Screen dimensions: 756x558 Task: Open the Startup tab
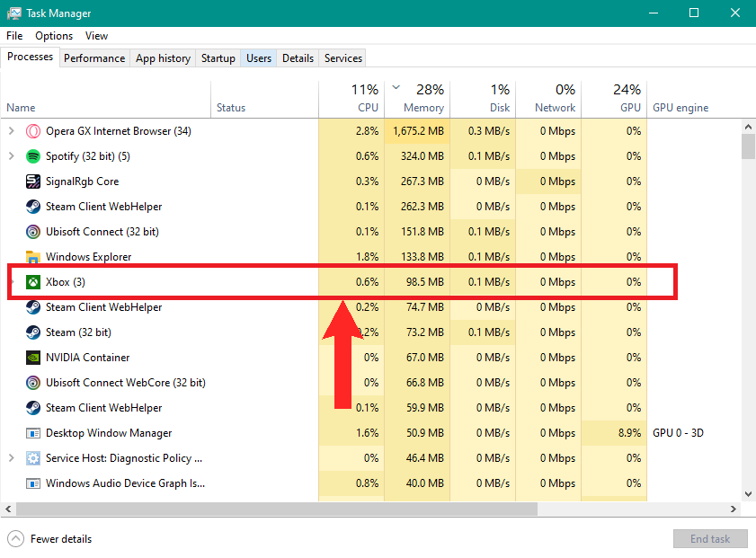(x=218, y=58)
